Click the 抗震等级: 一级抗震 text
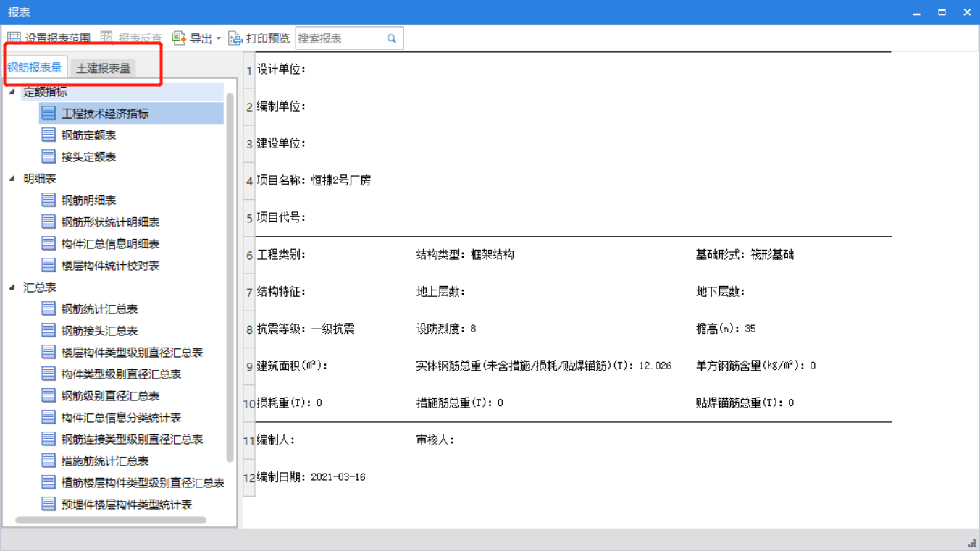 click(x=306, y=329)
